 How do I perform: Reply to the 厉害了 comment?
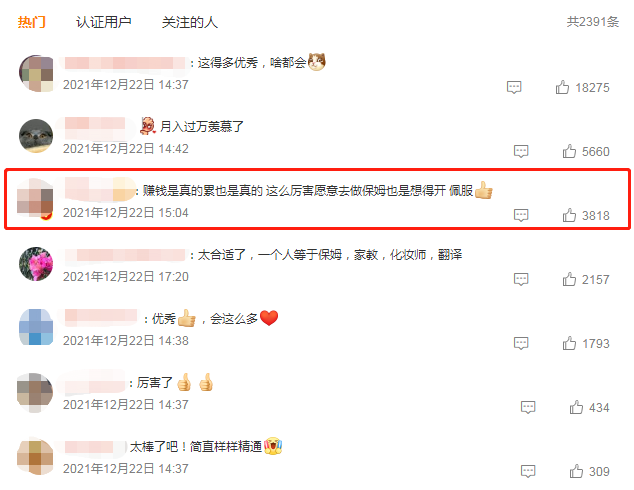pyautogui.click(x=528, y=407)
